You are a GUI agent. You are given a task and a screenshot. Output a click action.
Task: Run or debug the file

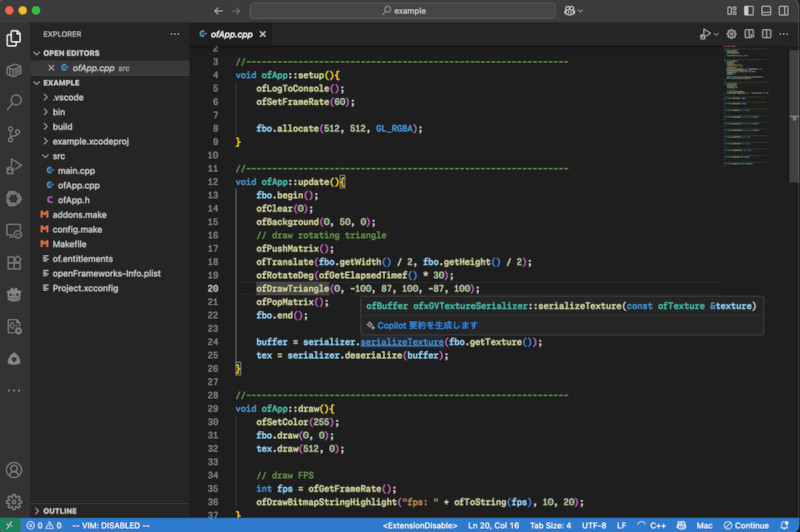(x=705, y=34)
